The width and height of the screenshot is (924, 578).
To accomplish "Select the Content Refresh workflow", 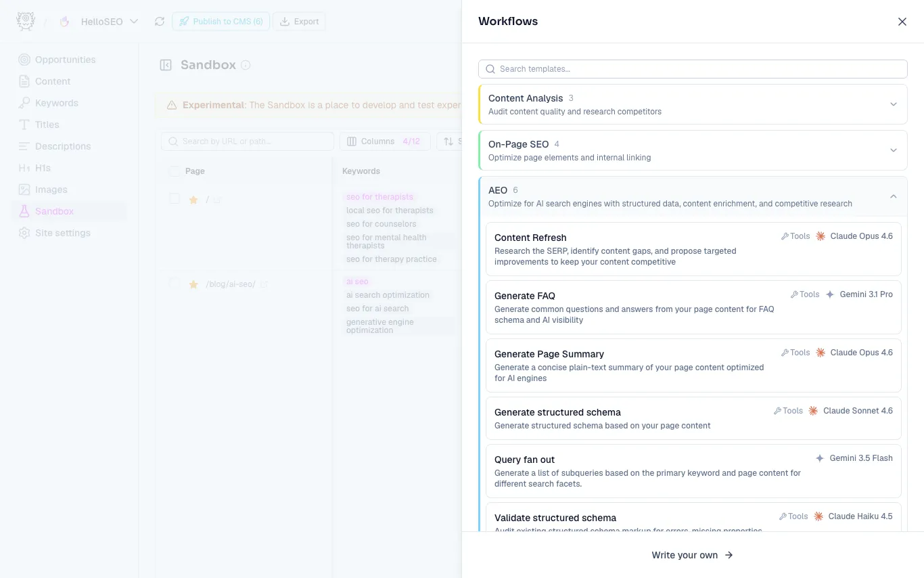I will [x=693, y=249].
